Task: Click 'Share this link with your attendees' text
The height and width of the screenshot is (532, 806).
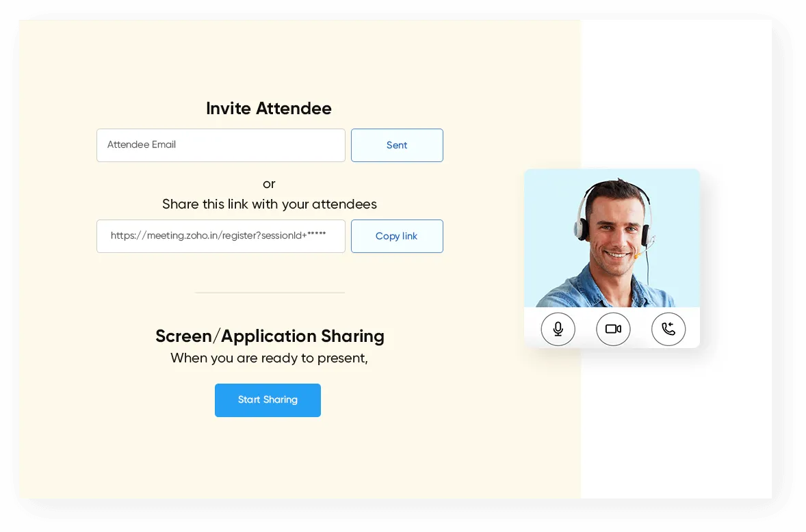Action: (270, 204)
